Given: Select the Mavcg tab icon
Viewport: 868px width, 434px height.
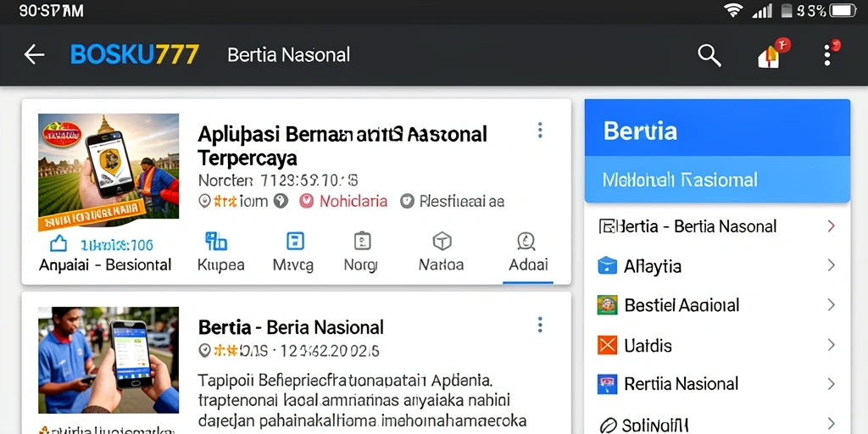Looking at the screenshot, I should pyautogui.click(x=294, y=242).
